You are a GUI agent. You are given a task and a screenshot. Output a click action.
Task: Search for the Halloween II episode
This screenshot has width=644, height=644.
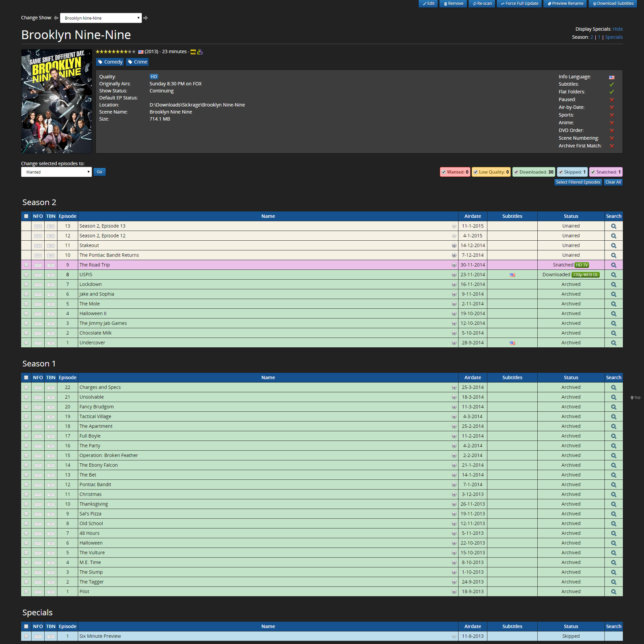[x=613, y=314]
